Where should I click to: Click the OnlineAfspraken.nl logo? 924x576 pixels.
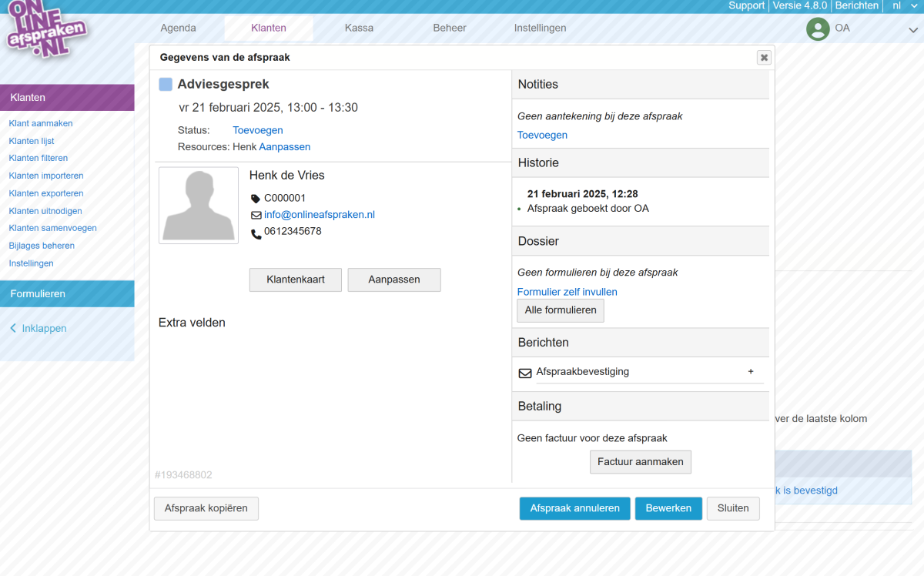point(46,31)
